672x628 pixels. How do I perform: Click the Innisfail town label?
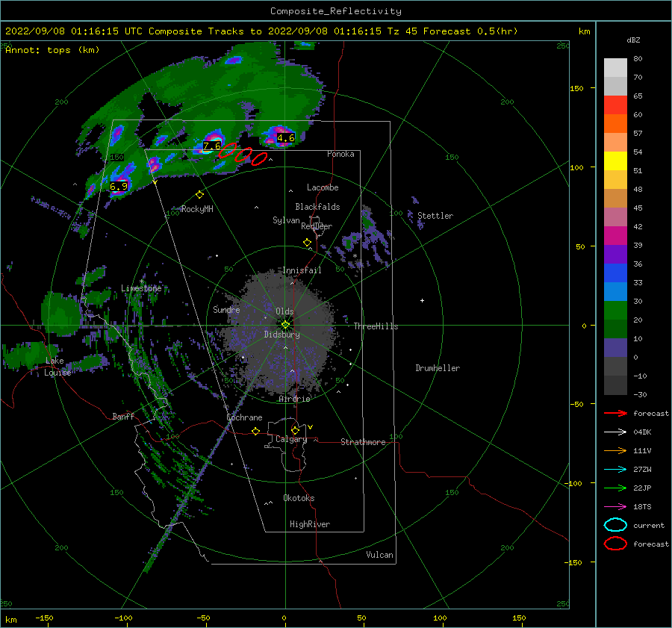(x=302, y=270)
